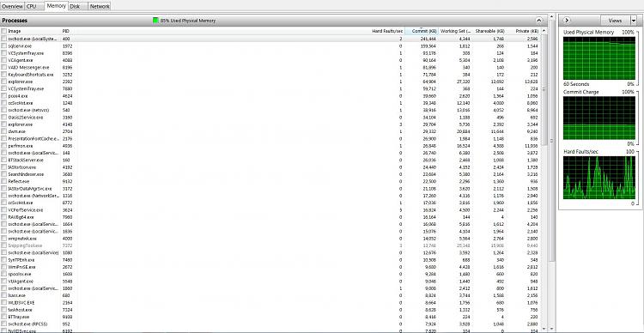Sort by Hard Faults/sec column header
This screenshot has height=333, width=644.
tap(387, 31)
